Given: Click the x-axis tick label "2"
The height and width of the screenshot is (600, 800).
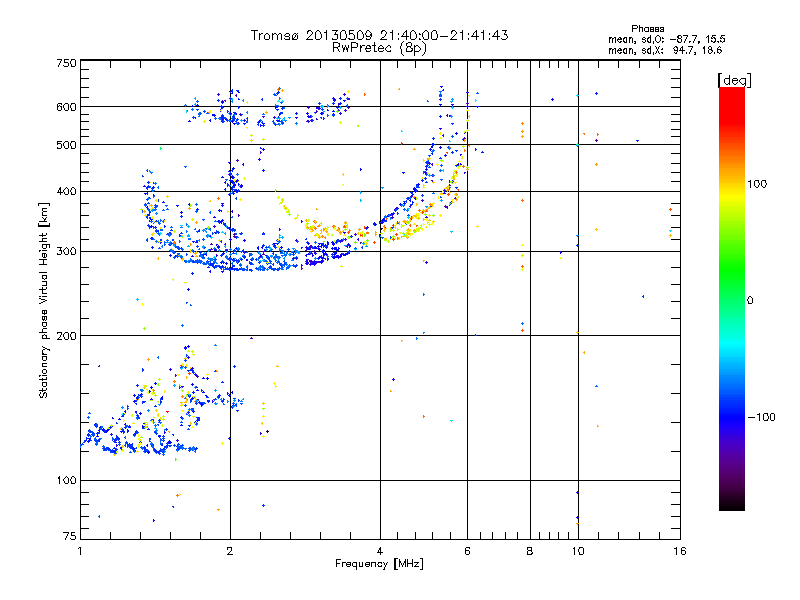Looking at the screenshot, I should 230,551.
